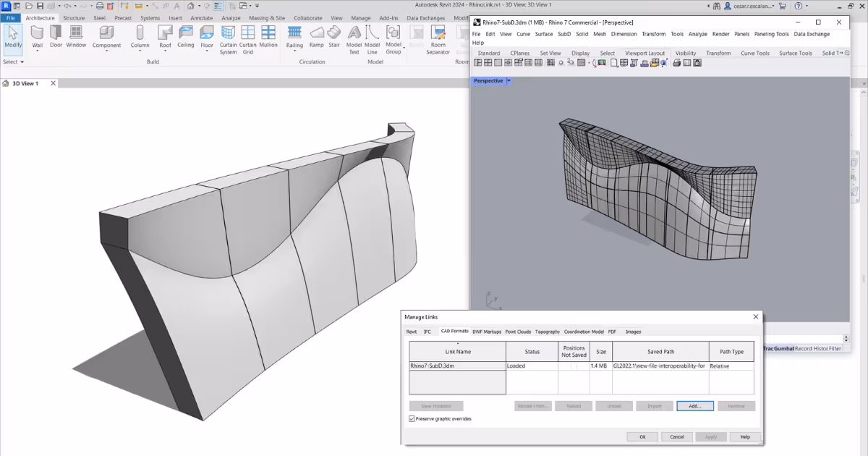Viewport: 868px width, 456px height.
Task: Select the Modify tool in Revit ribbon
Action: [13, 38]
